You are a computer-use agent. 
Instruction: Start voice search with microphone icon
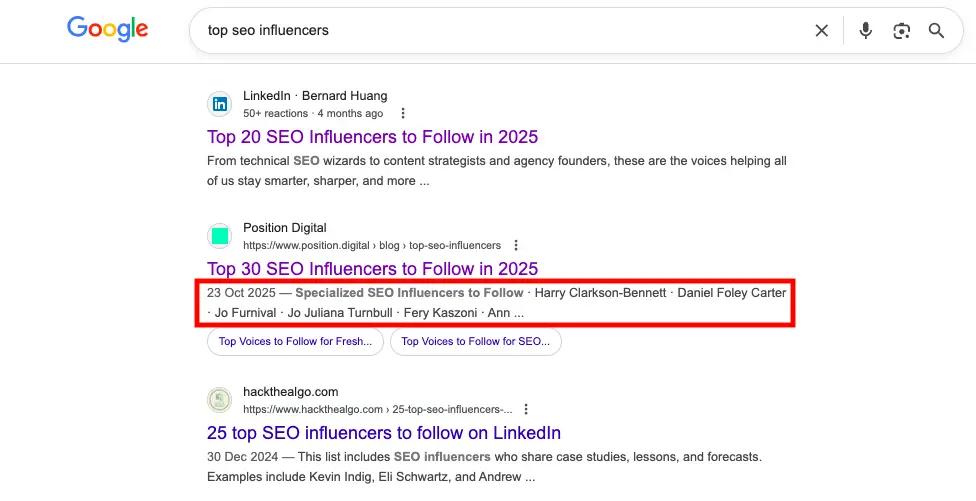(865, 30)
